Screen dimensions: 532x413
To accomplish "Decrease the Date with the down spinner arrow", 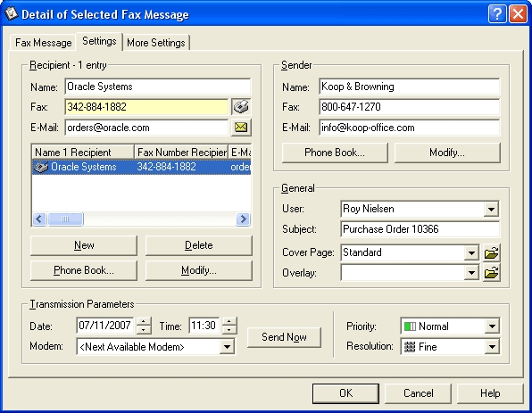I will pyautogui.click(x=144, y=330).
